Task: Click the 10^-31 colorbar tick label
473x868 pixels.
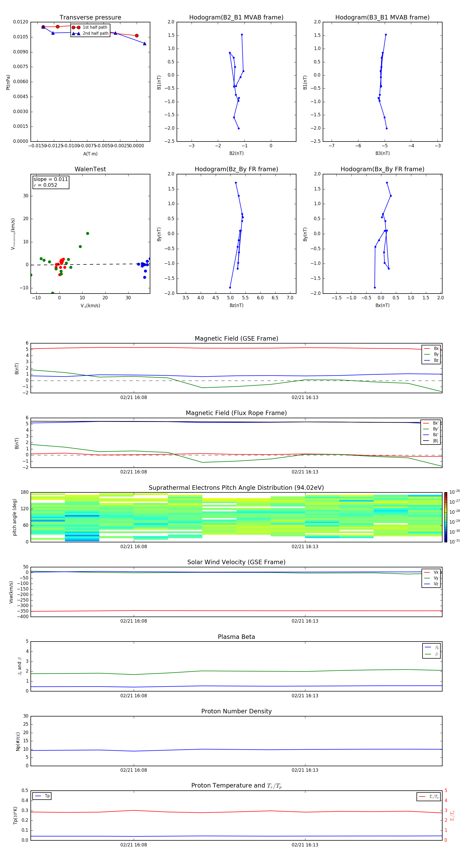Action: click(x=455, y=542)
